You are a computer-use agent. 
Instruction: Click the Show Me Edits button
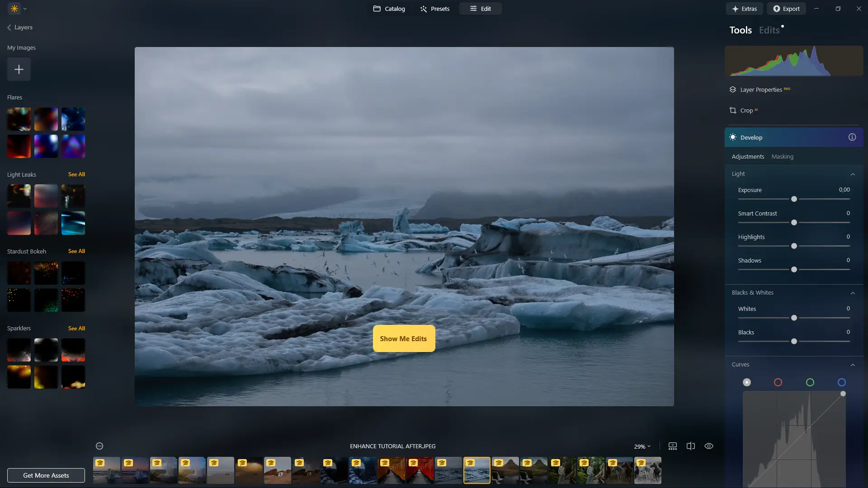403,339
